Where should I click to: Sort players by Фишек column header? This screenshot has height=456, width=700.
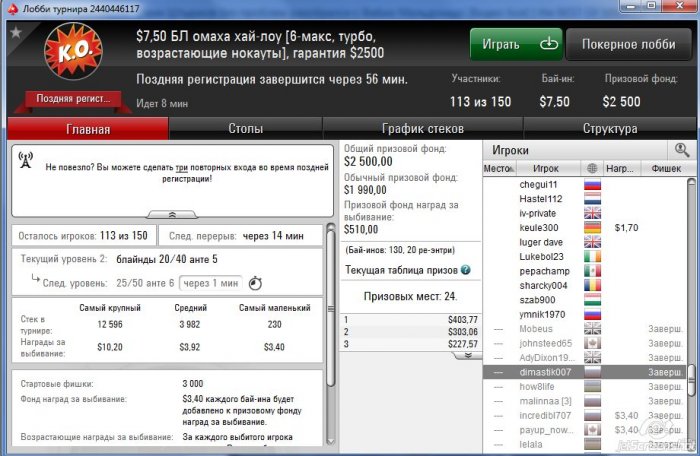pos(666,168)
